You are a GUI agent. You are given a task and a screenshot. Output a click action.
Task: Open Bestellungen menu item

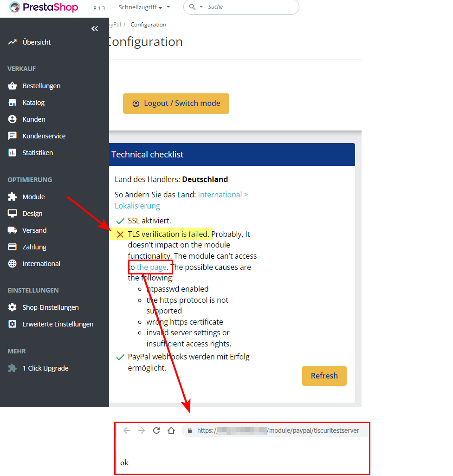tap(41, 86)
